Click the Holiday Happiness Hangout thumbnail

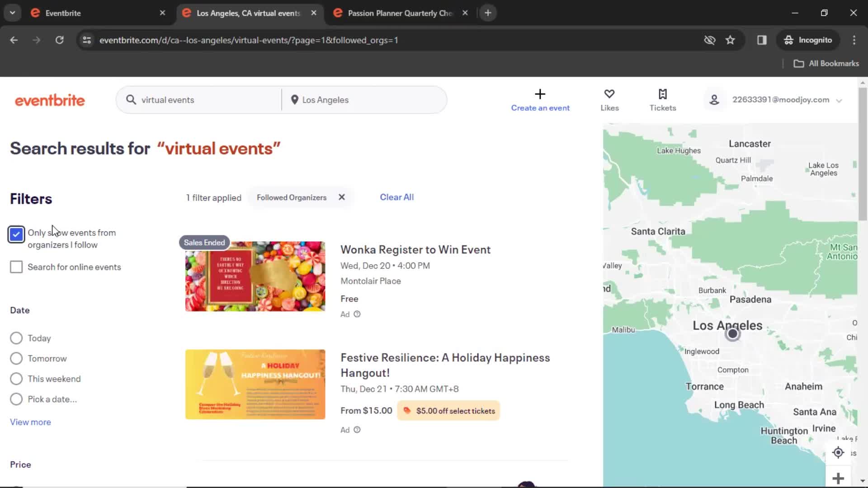[255, 384]
